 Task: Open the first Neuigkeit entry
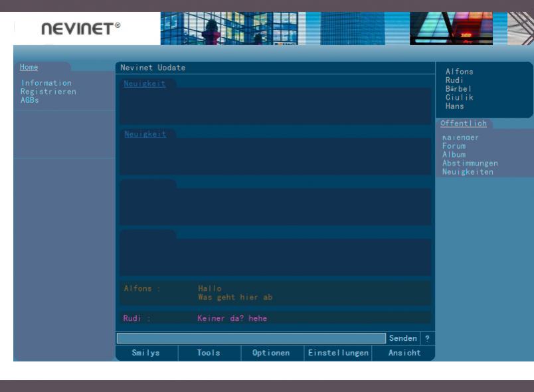pyautogui.click(x=145, y=84)
